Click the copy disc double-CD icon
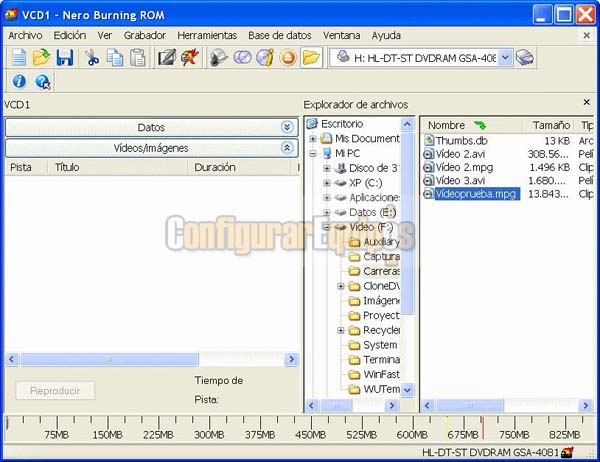This screenshot has height=462, width=600. pos(242,58)
